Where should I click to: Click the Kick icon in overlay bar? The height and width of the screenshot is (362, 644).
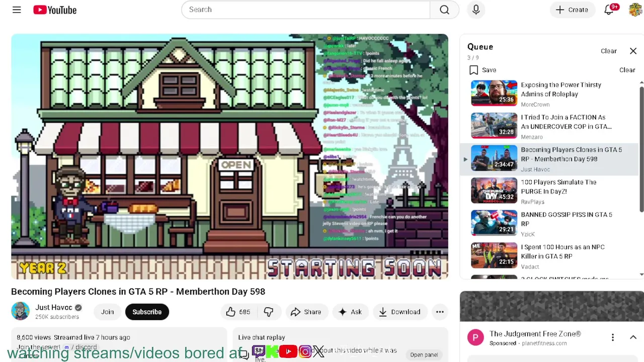coord(272,351)
